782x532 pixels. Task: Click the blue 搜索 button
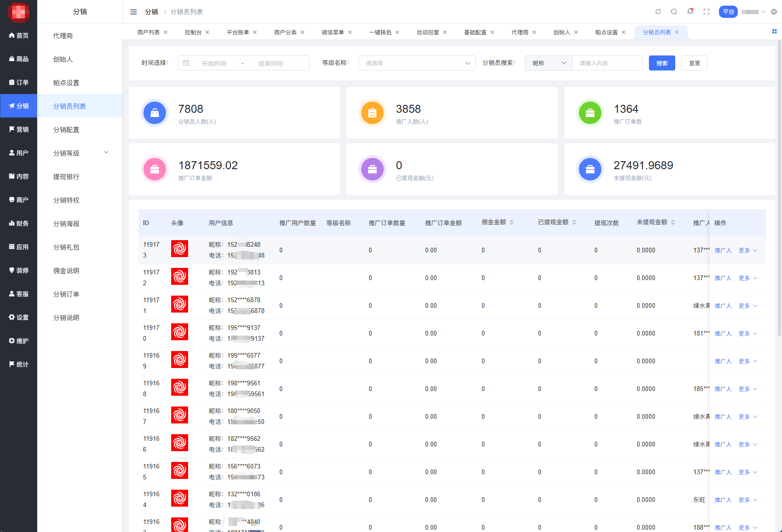pyautogui.click(x=662, y=63)
